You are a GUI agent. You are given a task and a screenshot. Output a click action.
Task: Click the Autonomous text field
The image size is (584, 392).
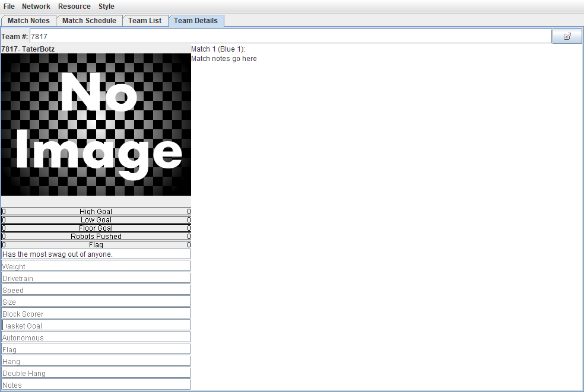tap(96, 337)
